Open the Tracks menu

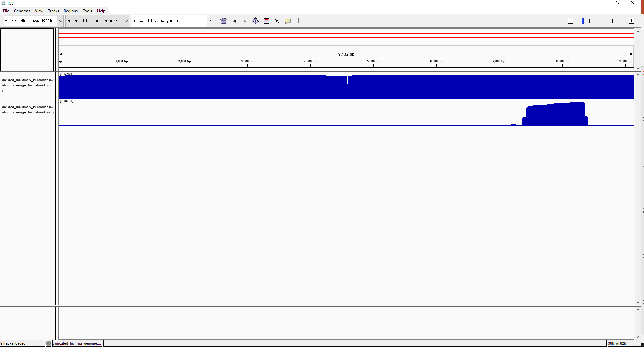pyautogui.click(x=53, y=11)
